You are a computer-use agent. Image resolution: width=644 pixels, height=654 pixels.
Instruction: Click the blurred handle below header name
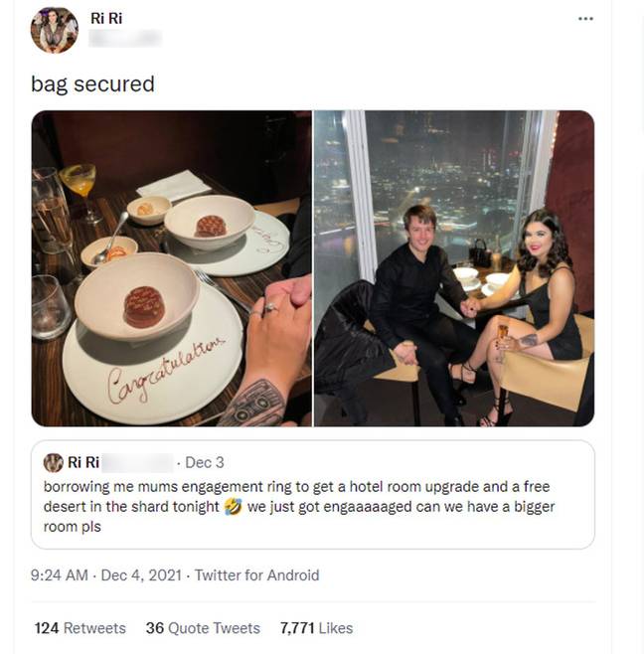124,39
